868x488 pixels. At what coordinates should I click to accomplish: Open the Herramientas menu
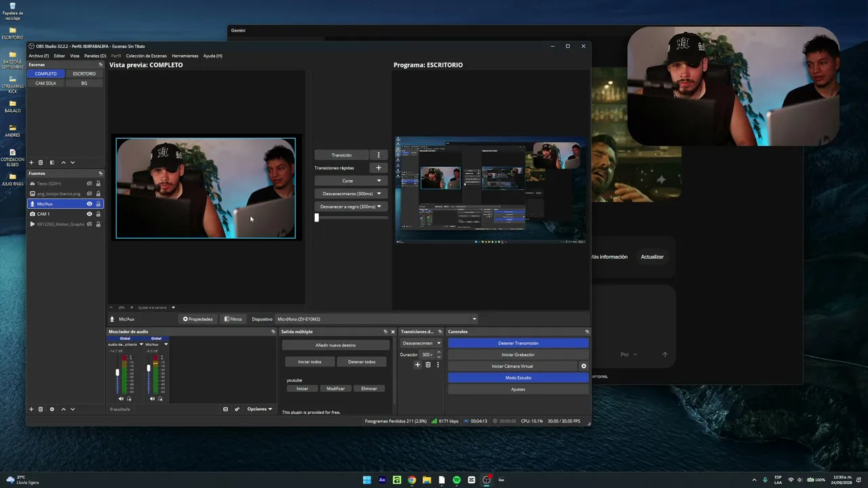pos(185,56)
